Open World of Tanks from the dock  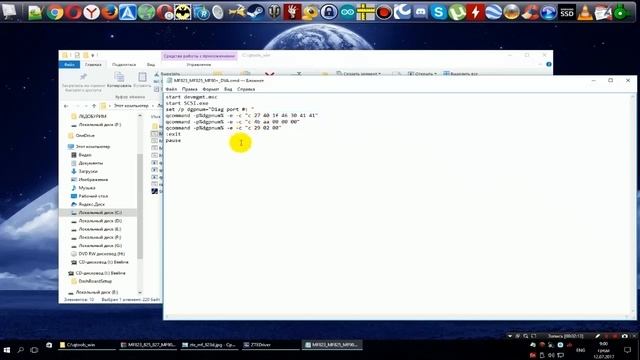[274, 12]
